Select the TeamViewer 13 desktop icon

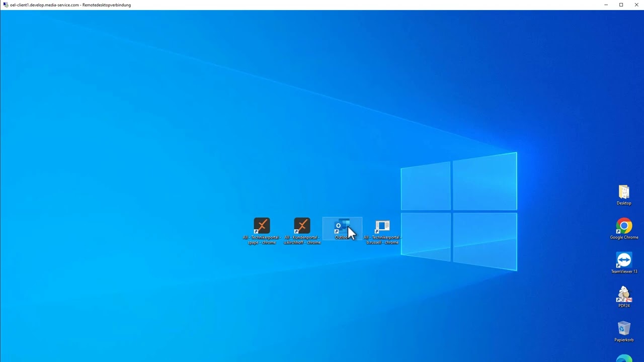click(x=624, y=263)
